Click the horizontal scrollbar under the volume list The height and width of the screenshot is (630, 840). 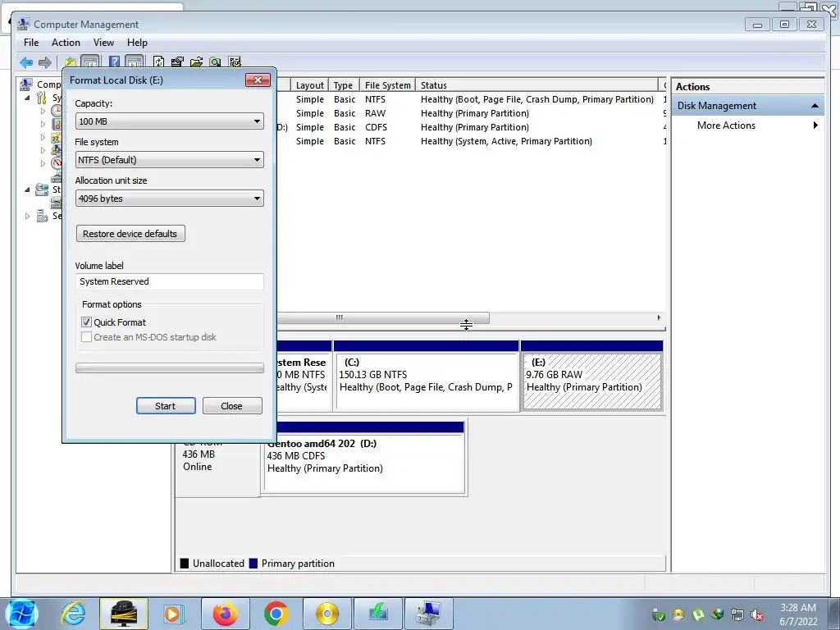(382, 317)
